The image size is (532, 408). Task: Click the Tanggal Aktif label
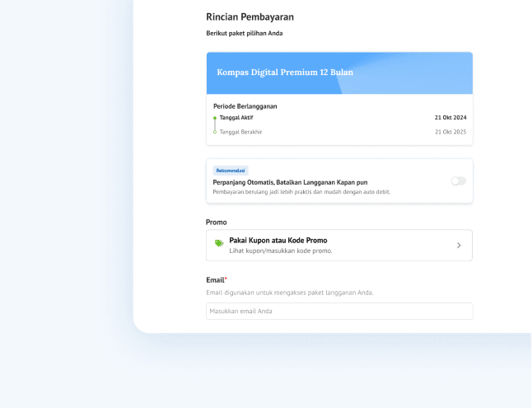click(236, 118)
